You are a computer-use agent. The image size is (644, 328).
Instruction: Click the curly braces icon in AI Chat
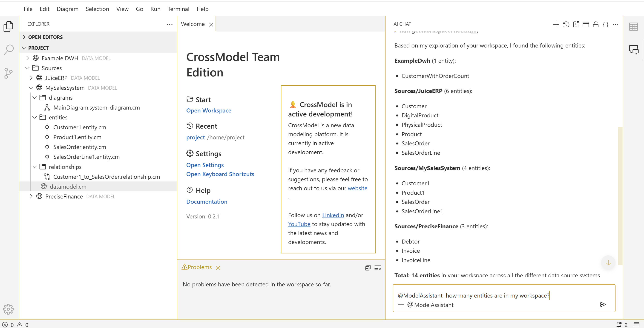(606, 24)
